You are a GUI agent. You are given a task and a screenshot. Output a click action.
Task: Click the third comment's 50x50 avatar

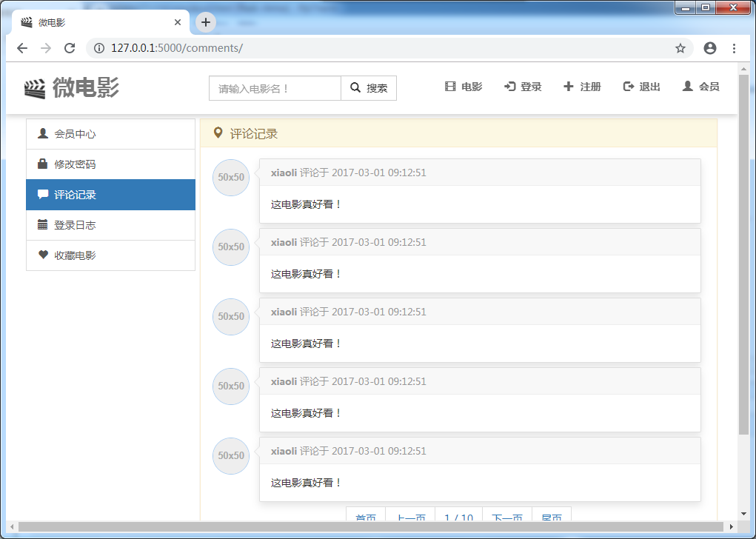tap(231, 317)
